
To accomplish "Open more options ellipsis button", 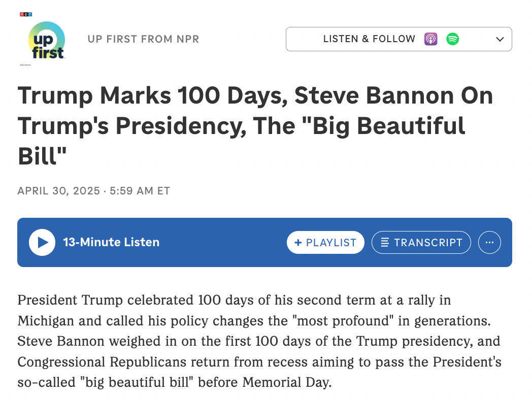I will pos(489,242).
